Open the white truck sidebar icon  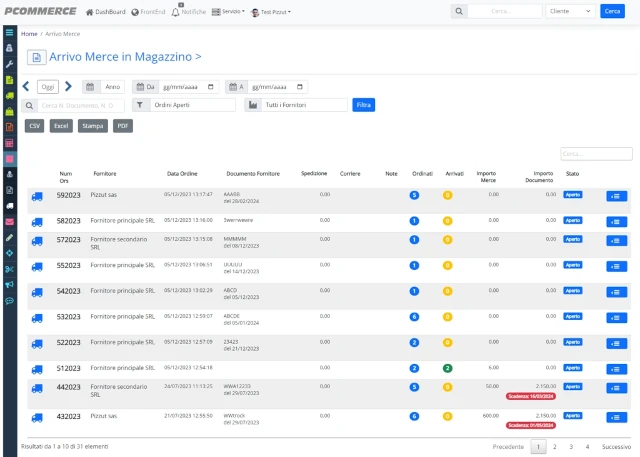tap(9, 206)
